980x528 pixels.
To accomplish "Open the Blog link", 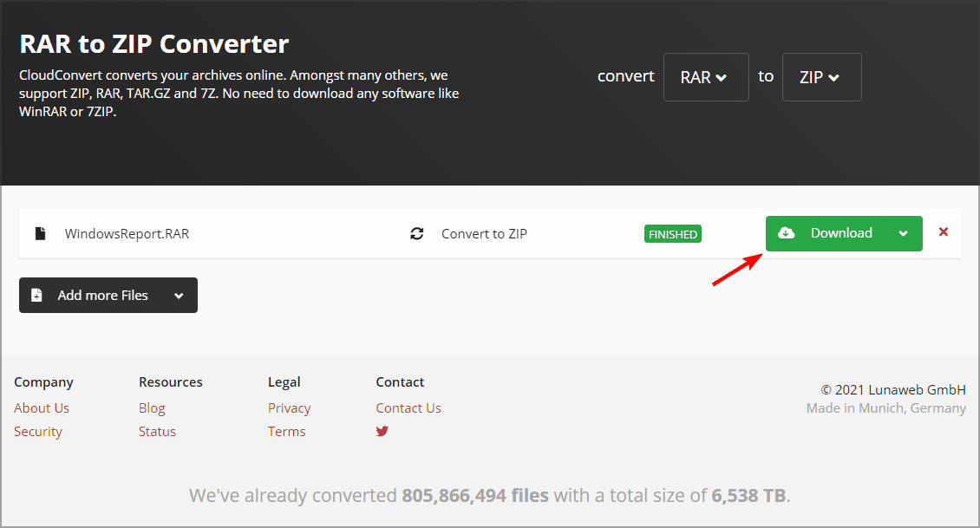I will click(152, 408).
